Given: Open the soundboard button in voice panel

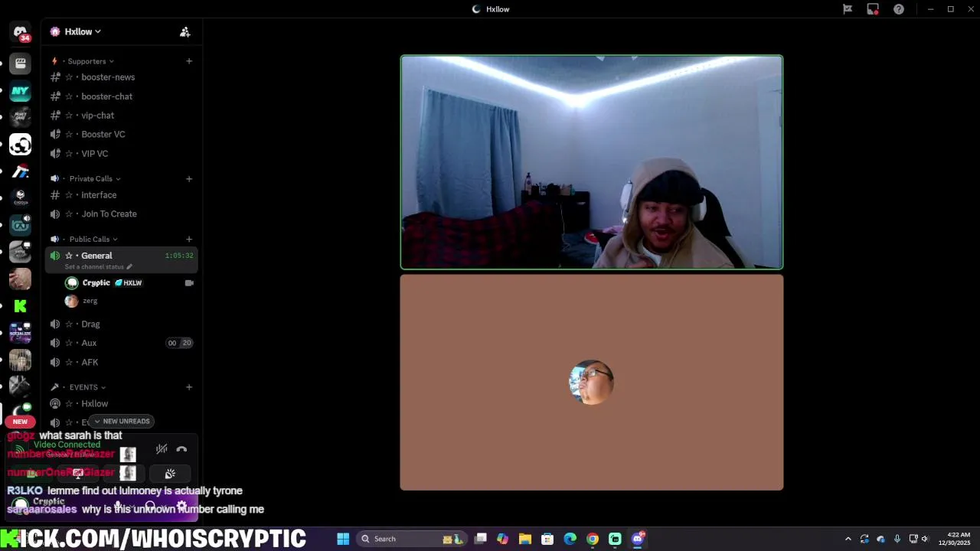Looking at the screenshot, I should (170, 474).
